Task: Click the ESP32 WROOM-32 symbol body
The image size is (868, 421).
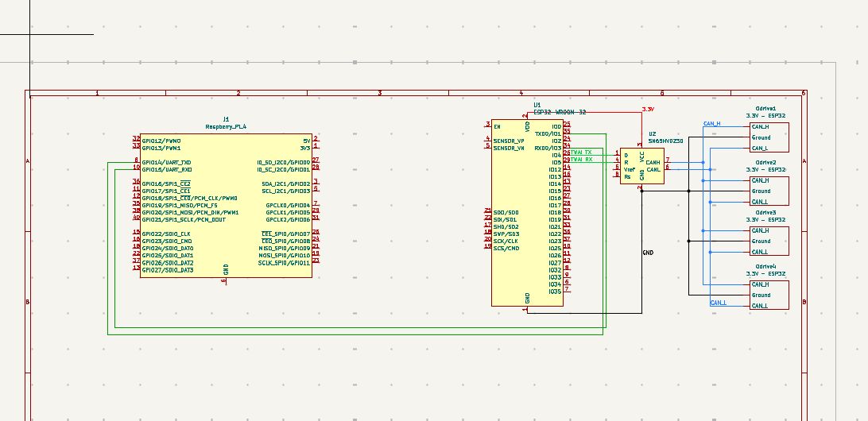Action: point(527,213)
